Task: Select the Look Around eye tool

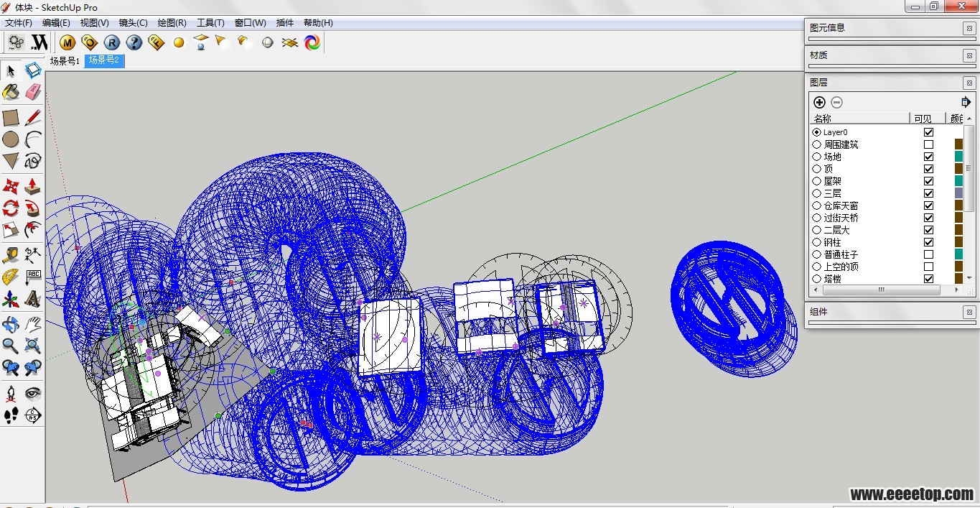Action: pos(32,393)
